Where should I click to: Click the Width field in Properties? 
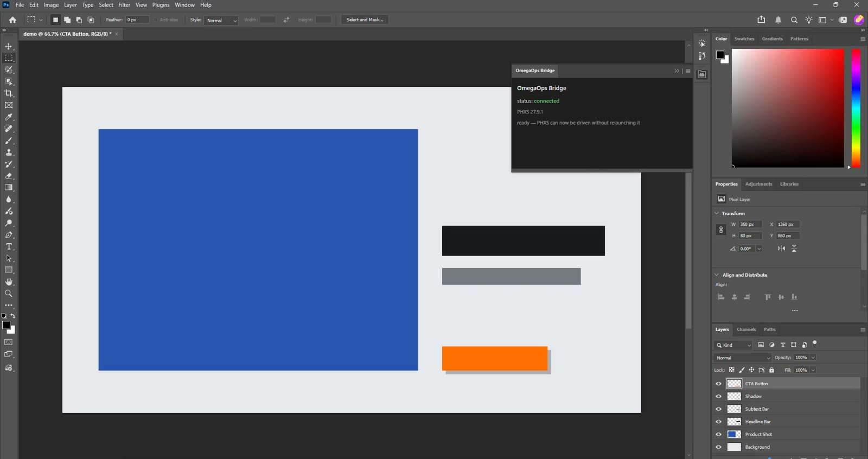[751, 224]
